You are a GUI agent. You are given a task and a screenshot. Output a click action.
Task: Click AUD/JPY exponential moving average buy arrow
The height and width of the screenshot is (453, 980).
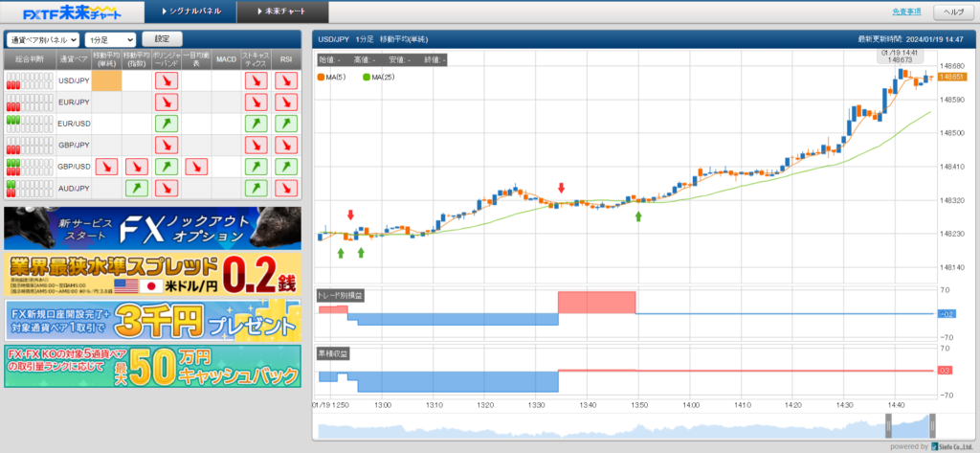pos(136,188)
